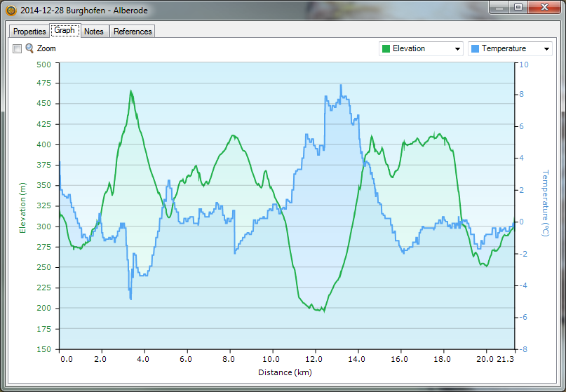This screenshot has height=392, width=566.
Task: Click the Elevation (m) axis title
Action: pos(22,207)
